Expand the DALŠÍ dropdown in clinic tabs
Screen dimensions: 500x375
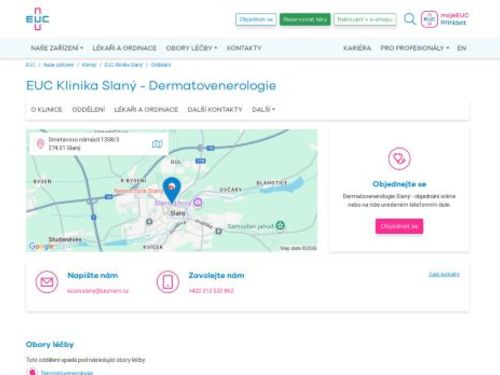pos(263,109)
